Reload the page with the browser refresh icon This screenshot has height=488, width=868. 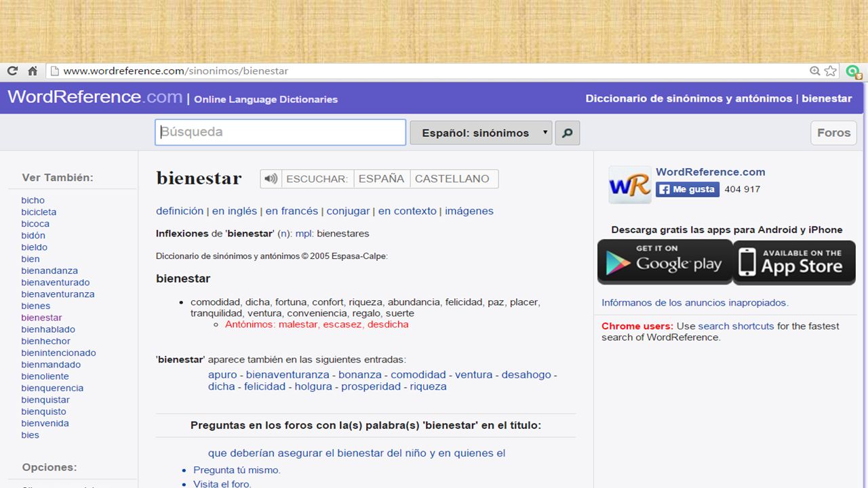click(x=12, y=71)
